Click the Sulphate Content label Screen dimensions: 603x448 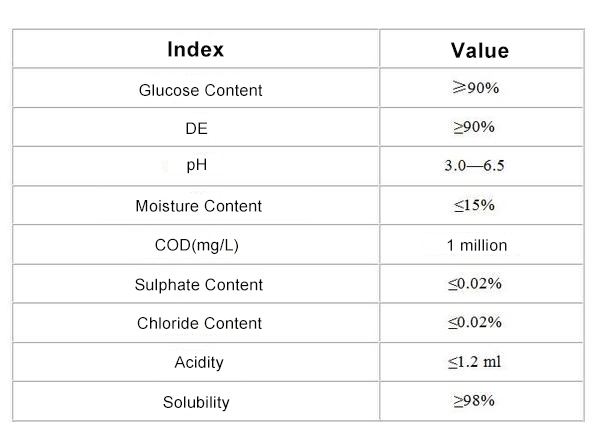click(198, 285)
